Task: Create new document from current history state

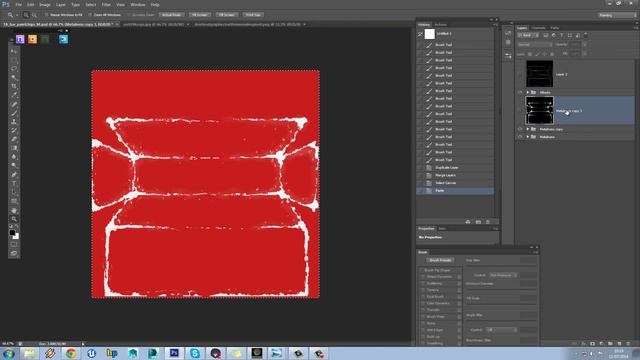Action: [x=468, y=222]
